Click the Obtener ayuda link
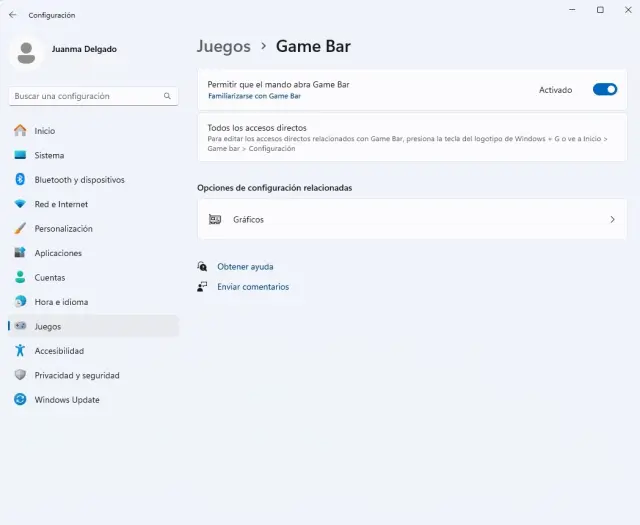 pyautogui.click(x=245, y=267)
